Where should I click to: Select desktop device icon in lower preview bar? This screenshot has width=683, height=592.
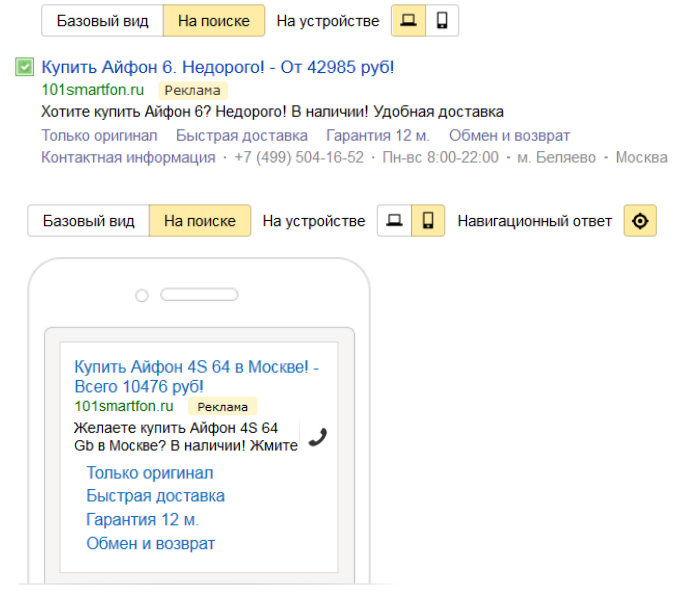coord(394,221)
